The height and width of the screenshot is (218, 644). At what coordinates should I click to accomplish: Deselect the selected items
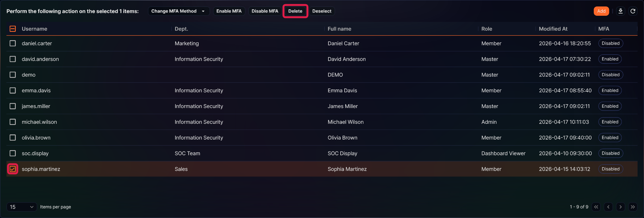[322, 11]
